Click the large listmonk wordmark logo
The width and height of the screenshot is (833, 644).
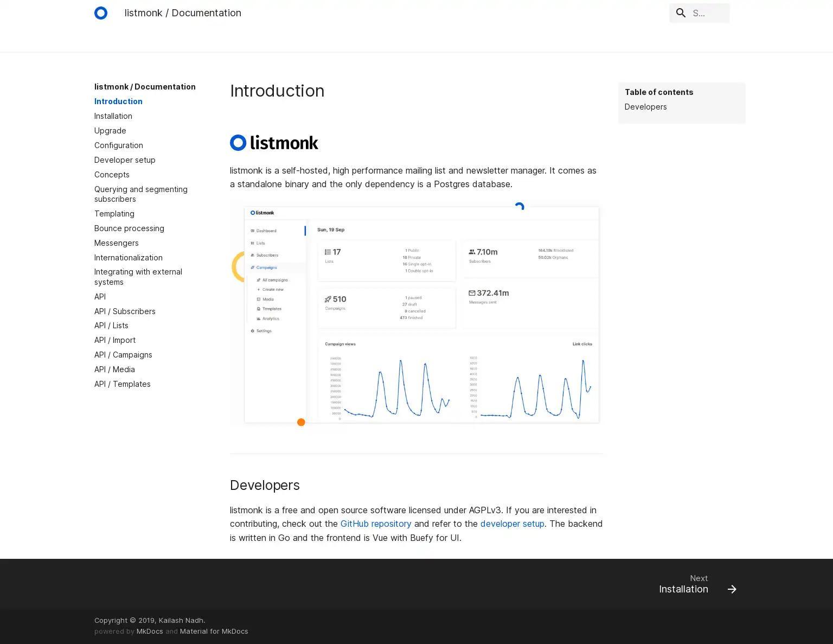point(274,143)
